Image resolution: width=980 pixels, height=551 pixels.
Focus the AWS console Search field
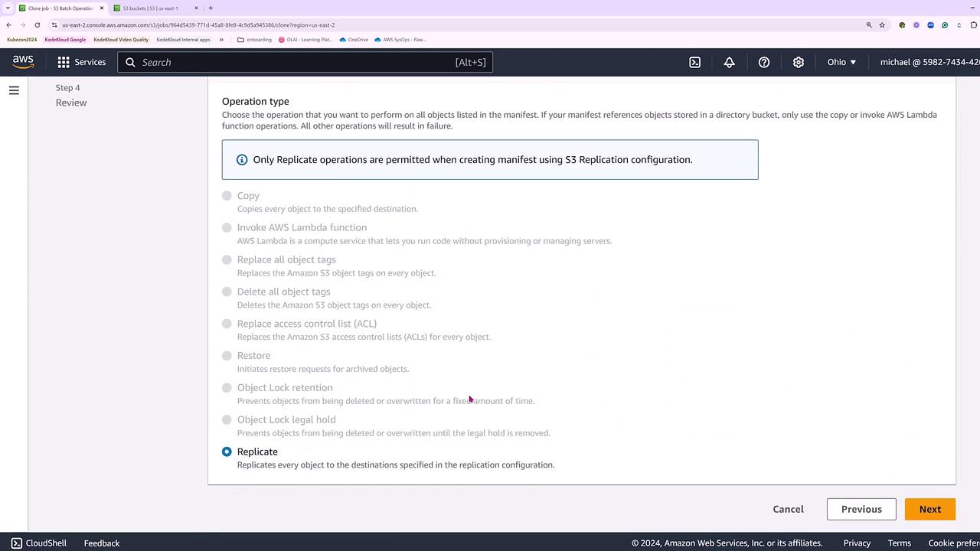pyautogui.click(x=305, y=62)
